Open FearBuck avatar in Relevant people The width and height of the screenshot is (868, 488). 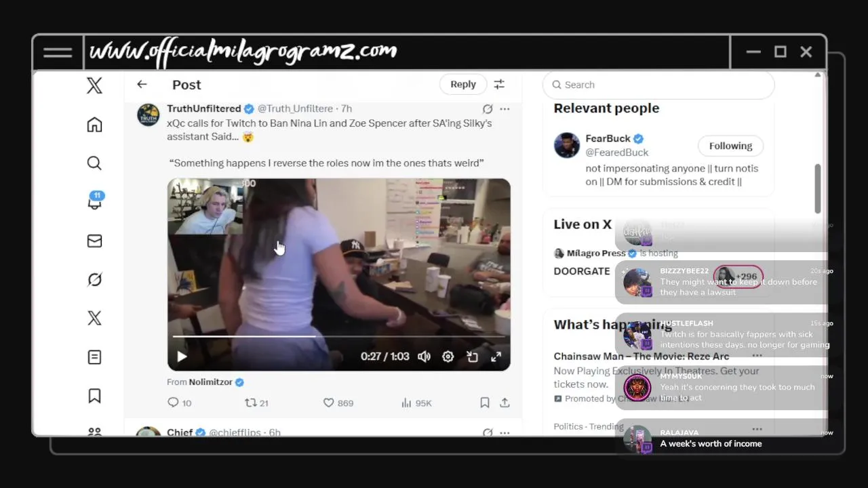coord(567,145)
